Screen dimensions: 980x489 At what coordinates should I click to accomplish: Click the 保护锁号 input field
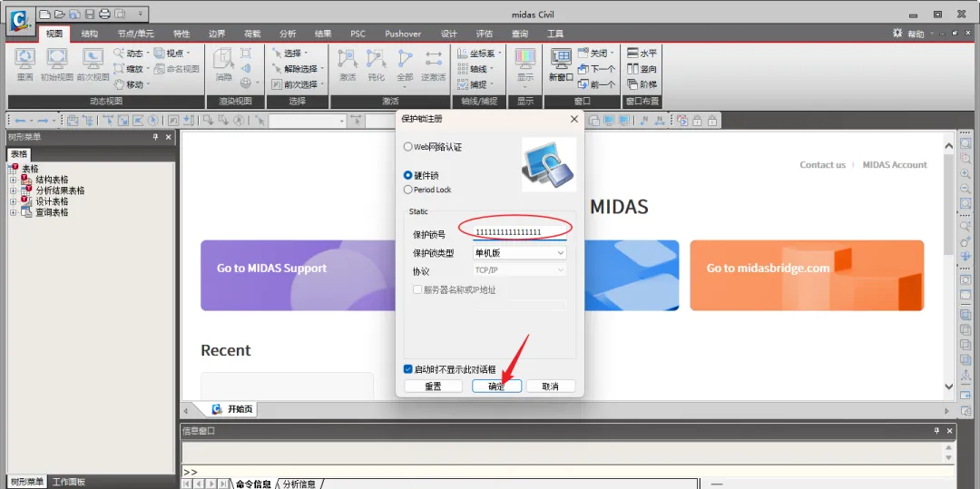tap(520, 233)
